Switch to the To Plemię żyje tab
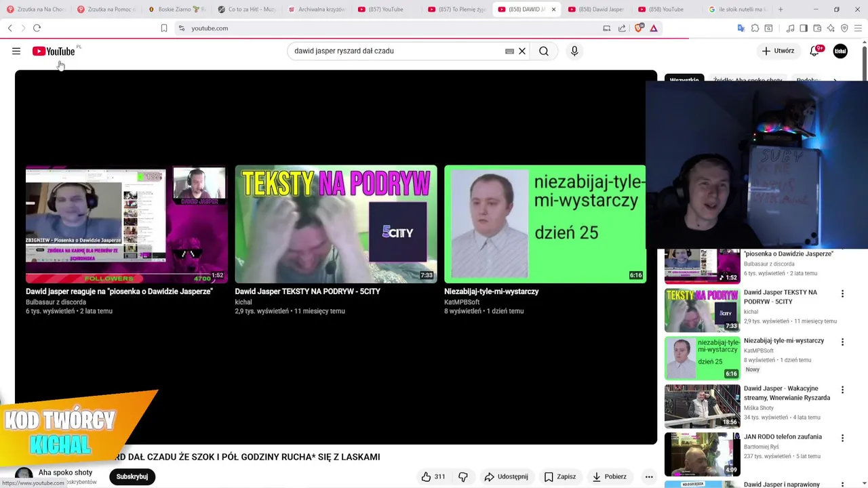The height and width of the screenshot is (488, 868). (x=457, y=9)
